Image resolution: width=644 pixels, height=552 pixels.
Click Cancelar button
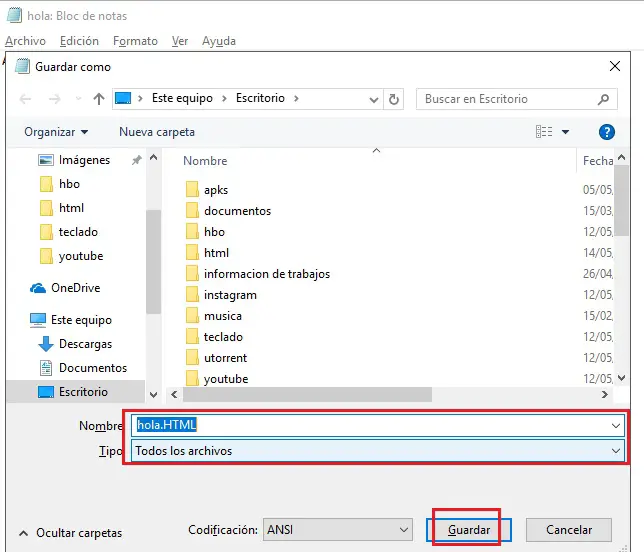[569, 530]
